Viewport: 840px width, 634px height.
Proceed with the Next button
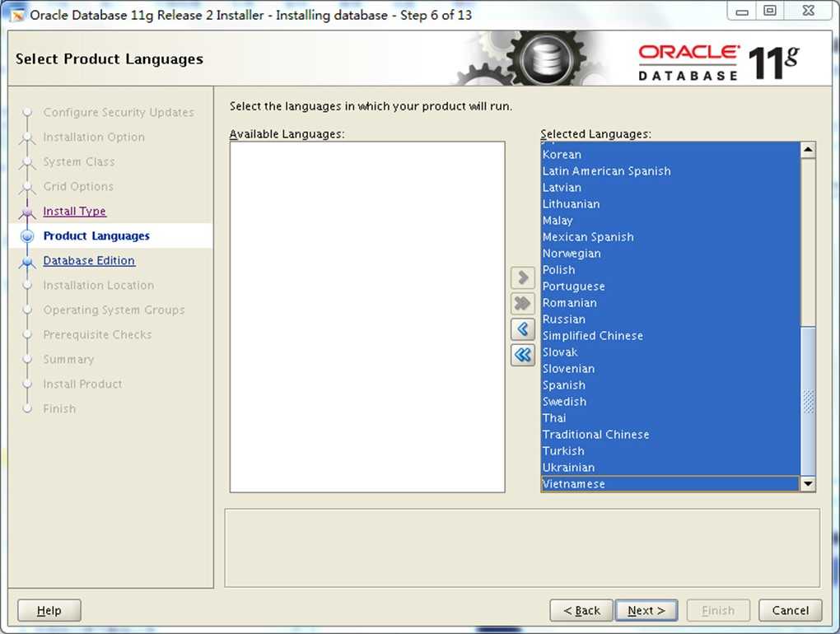(646, 610)
